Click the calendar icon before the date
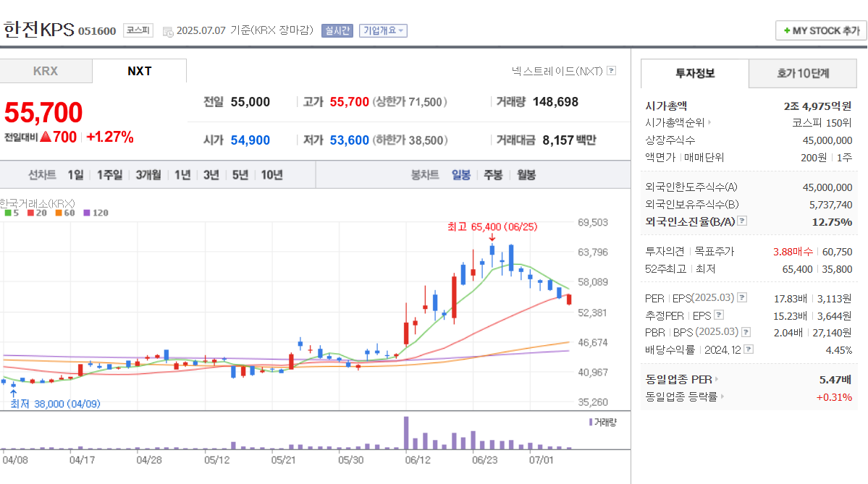868x484 pixels. [168, 32]
